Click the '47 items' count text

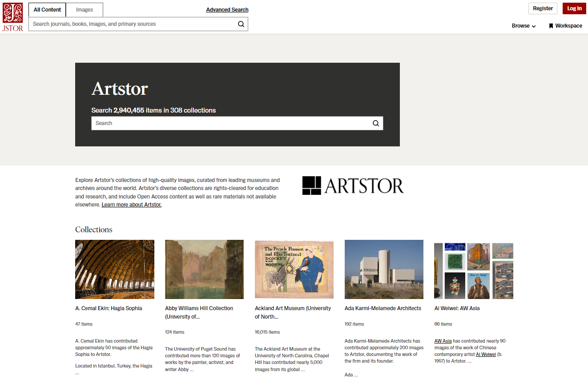[84, 324]
